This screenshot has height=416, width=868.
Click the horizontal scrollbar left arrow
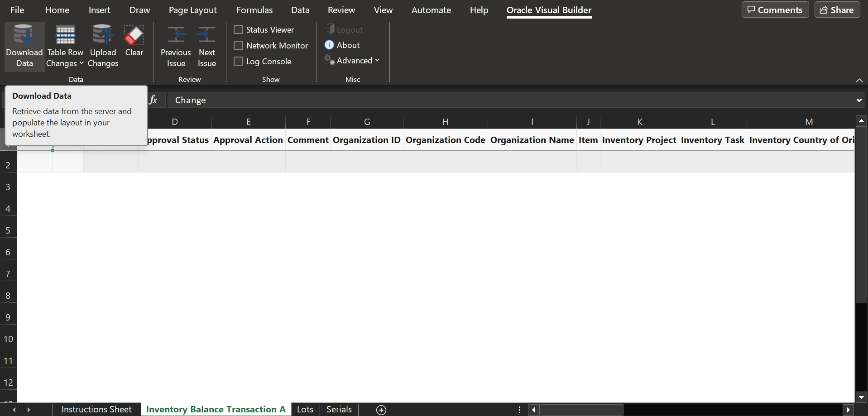(x=533, y=410)
